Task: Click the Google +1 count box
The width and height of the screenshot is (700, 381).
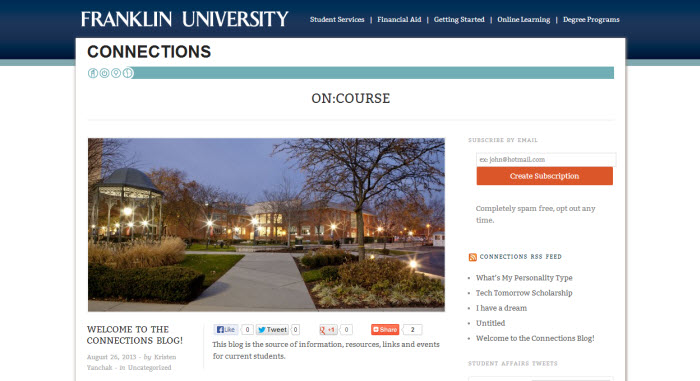Action: coord(346,330)
